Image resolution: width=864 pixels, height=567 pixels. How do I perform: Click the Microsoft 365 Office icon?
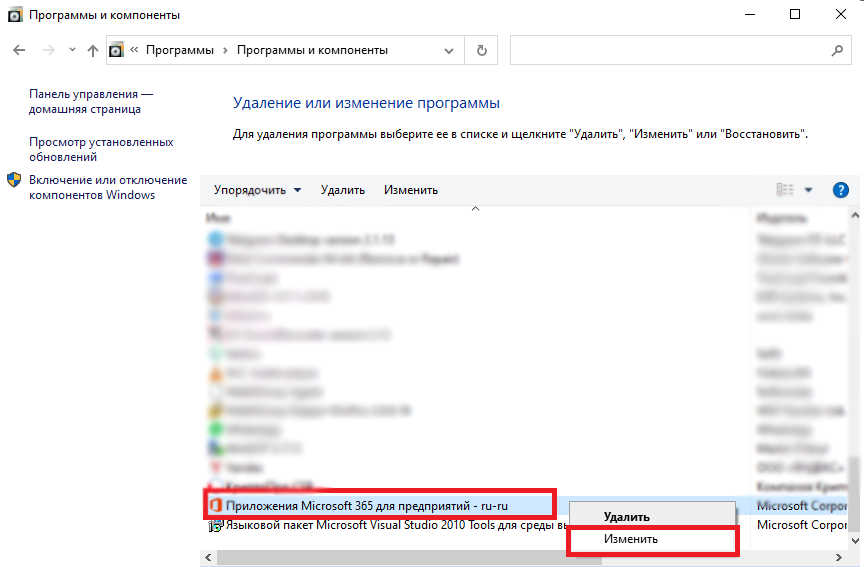coord(215,506)
